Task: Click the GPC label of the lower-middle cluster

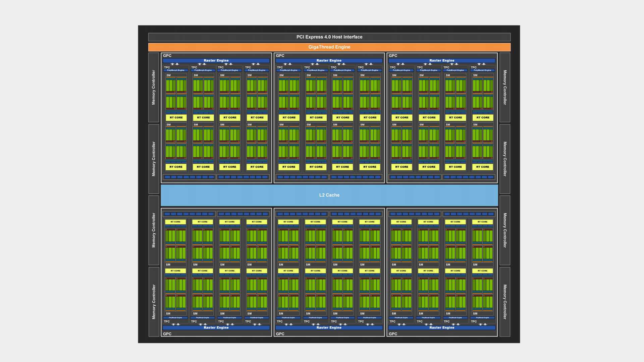Action: pos(280,334)
